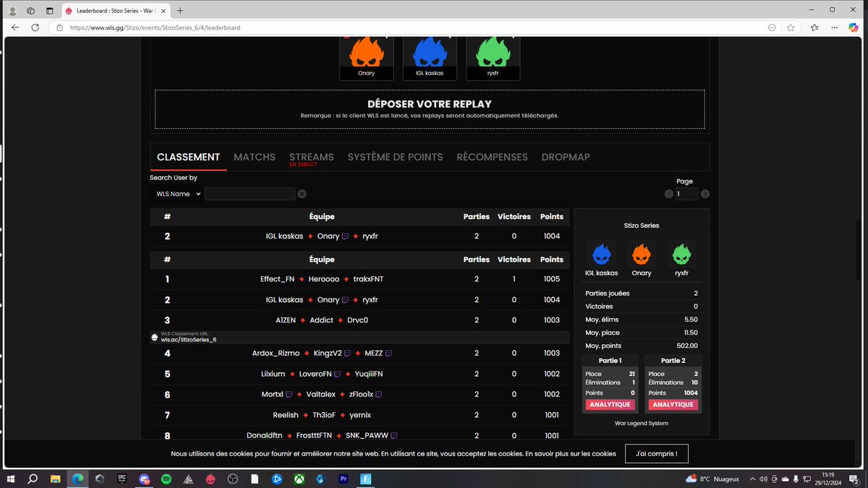Click the 1005 points value for rank 1
868x488 pixels.
551,279
